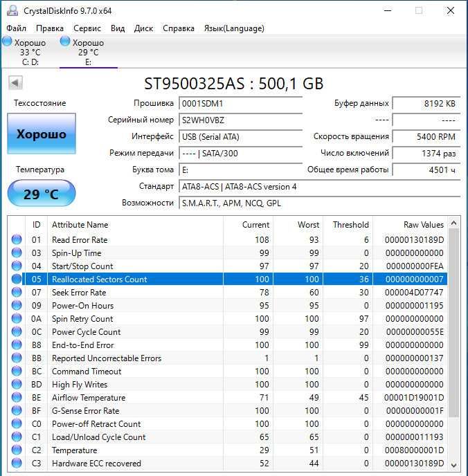The image size is (468, 476).
Task: Click the raw value 00000000FEA
Action: [x=415, y=266]
